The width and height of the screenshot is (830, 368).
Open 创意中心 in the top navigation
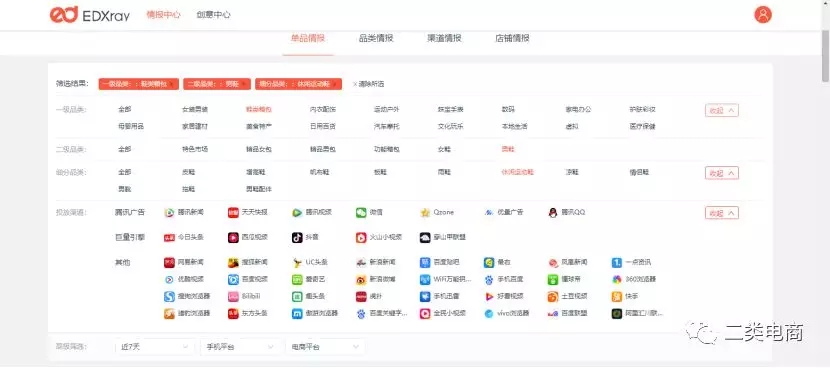213,15
